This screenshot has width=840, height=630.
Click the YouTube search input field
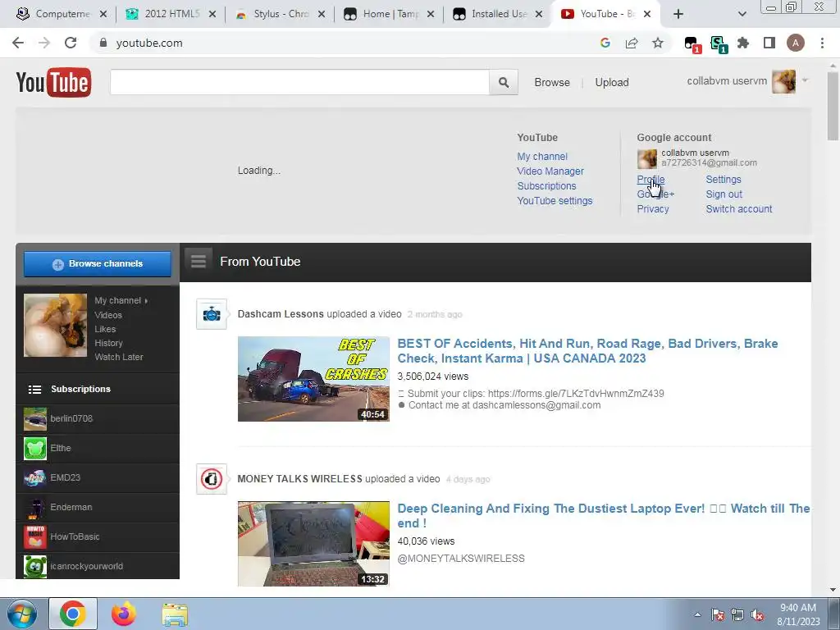coord(299,83)
